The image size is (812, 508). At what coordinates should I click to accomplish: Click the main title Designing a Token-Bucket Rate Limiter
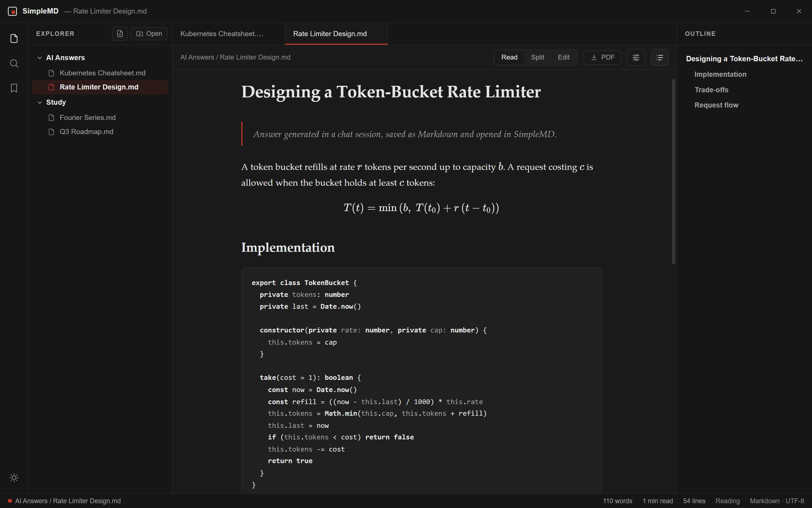tap(391, 92)
